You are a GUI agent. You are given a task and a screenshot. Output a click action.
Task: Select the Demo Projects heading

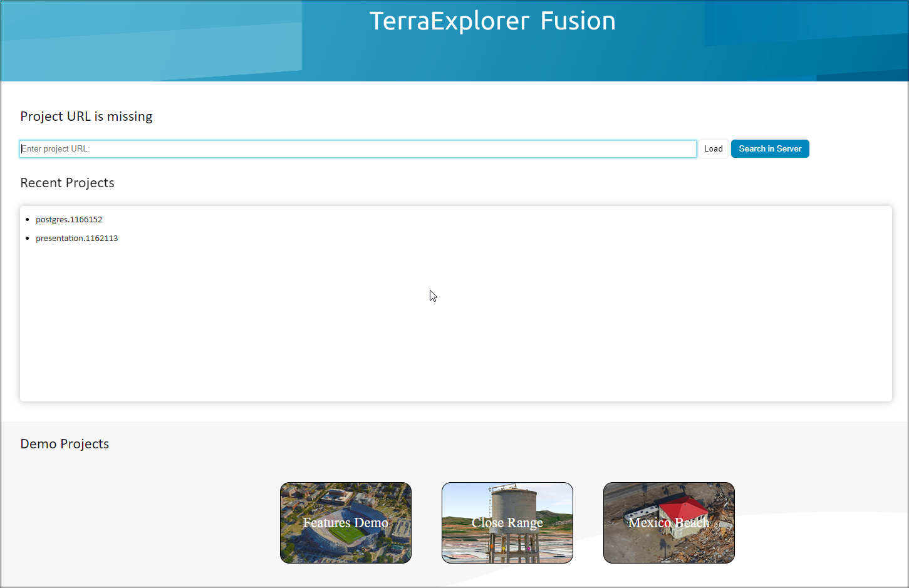click(65, 444)
